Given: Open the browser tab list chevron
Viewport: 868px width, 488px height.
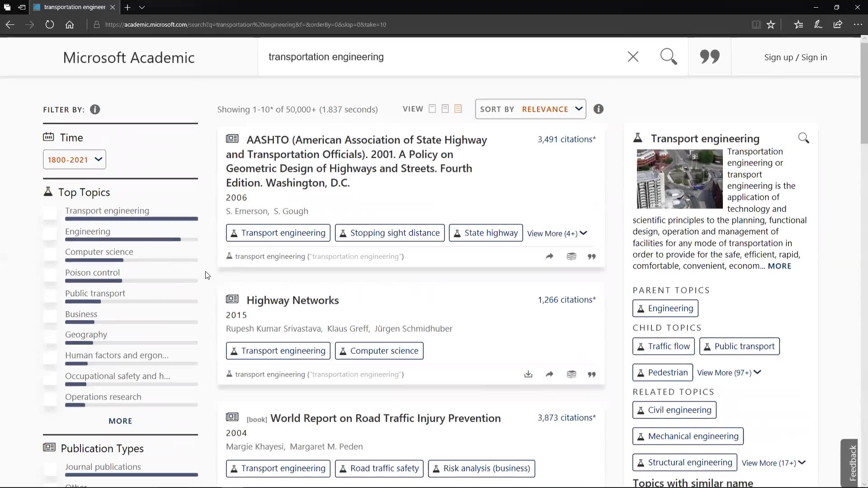Looking at the screenshot, I should click(x=142, y=7).
